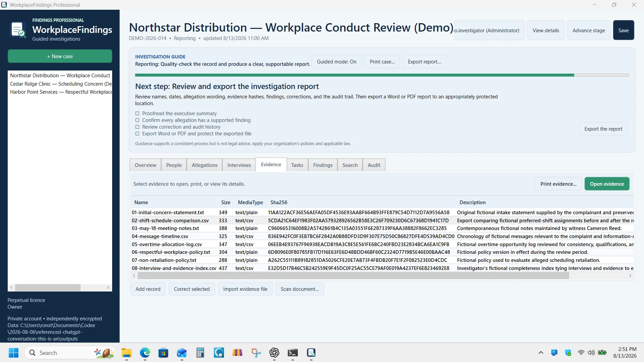Select Harbor Point Services case in list
644x362 pixels.
pyautogui.click(x=60, y=92)
